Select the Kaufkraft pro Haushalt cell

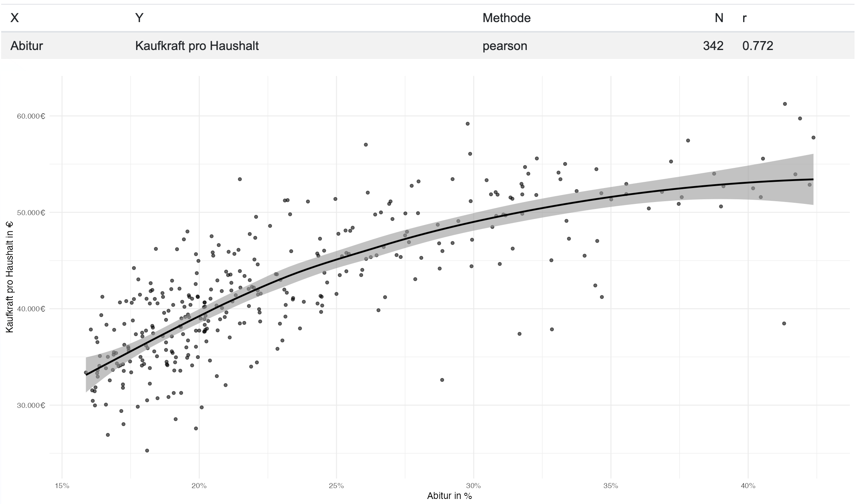(197, 46)
